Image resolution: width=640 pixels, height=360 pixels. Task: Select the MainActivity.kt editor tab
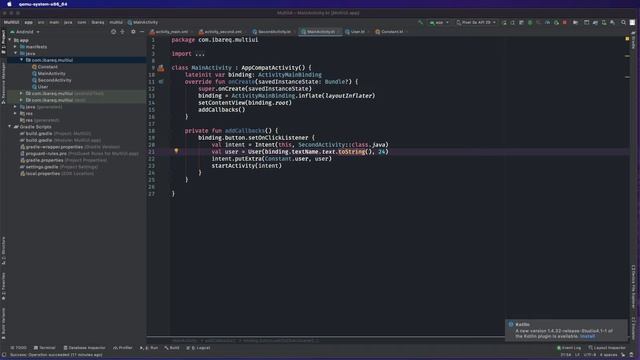(x=320, y=32)
